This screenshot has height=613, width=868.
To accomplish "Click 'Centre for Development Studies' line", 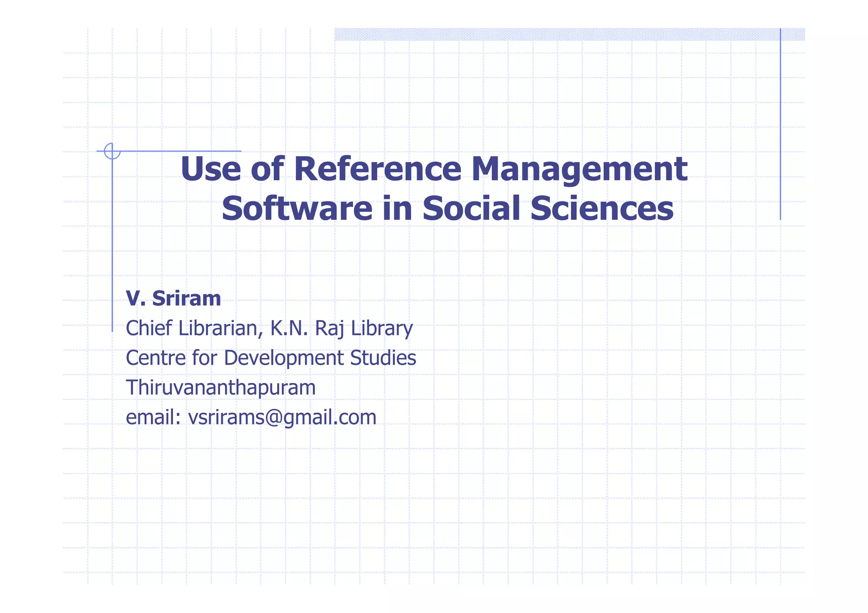I will [271, 358].
